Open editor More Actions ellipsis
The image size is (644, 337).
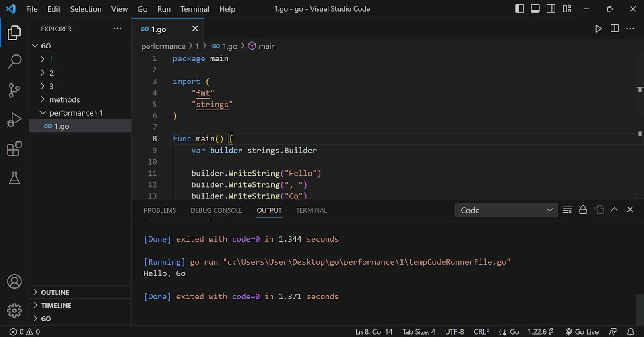(630, 28)
